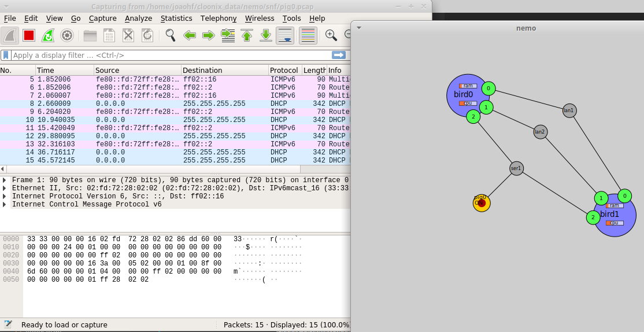Sort packets by the No. column
Screen dimensions: 644x332
(18, 70)
